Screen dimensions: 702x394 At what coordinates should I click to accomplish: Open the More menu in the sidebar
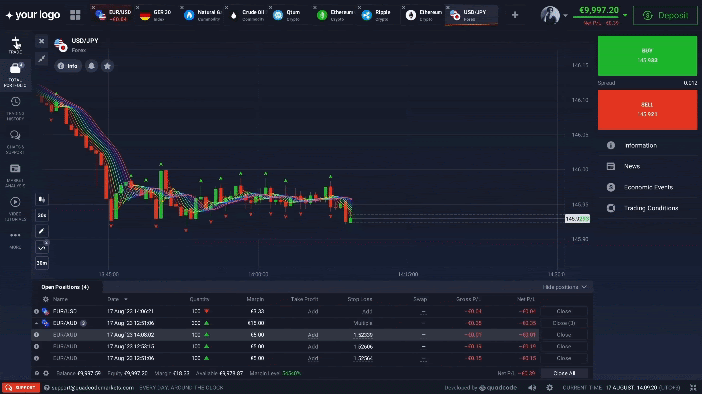pyautogui.click(x=15, y=240)
